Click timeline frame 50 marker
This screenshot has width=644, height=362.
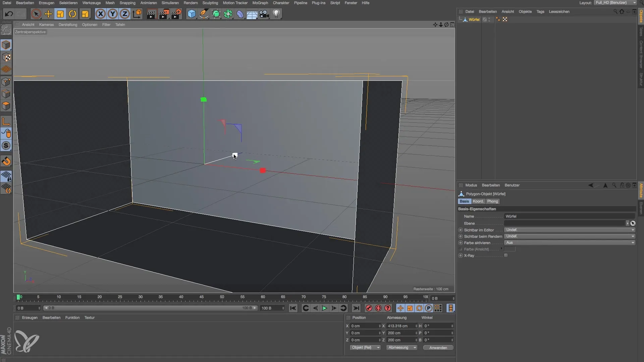pyautogui.click(x=222, y=297)
